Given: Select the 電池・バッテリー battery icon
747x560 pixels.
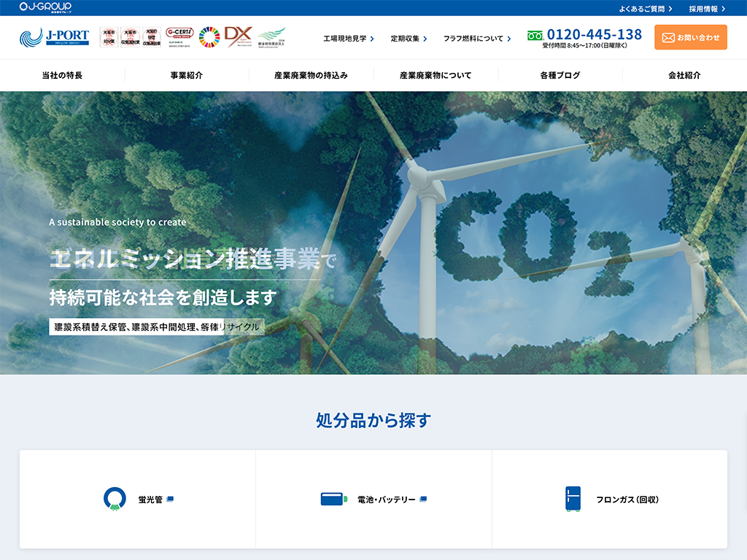Looking at the screenshot, I should coord(333,498).
